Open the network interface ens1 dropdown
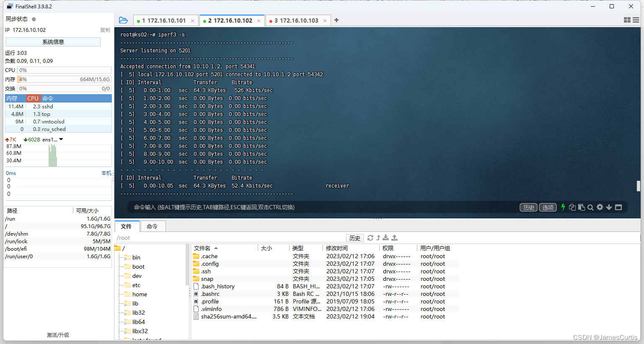Image resolution: width=644 pixels, height=344 pixels. coord(61,139)
